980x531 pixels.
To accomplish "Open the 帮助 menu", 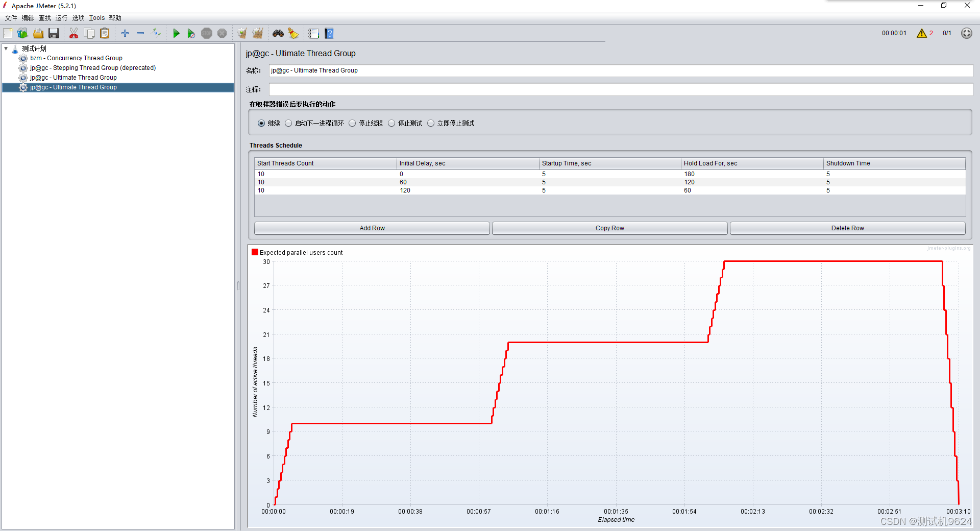I will pos(115,18).
